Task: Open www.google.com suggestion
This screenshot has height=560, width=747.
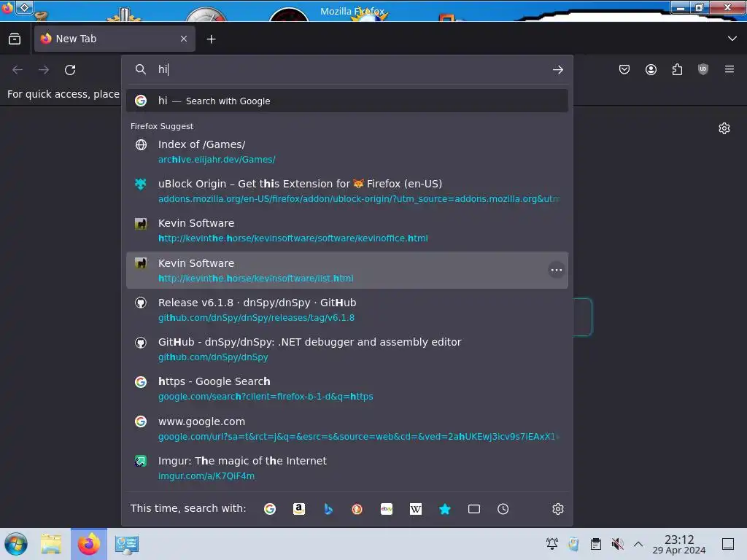Action: click(347, 429)
